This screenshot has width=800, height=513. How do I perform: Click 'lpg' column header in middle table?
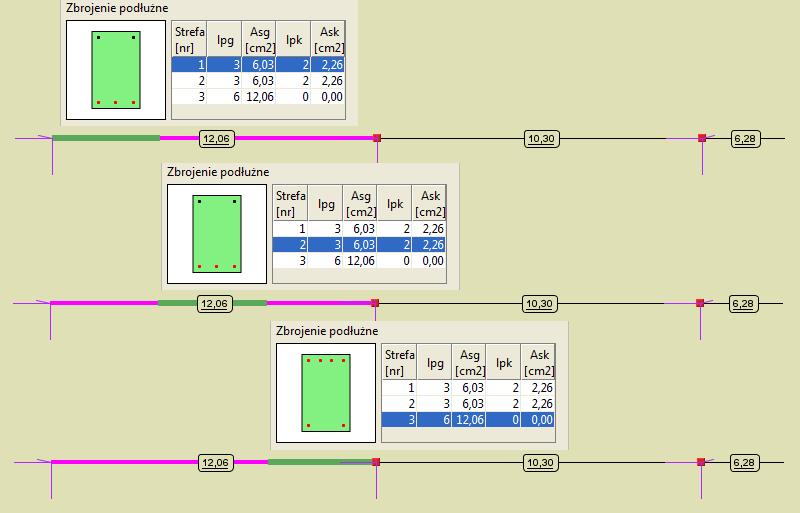pos(326,203)
